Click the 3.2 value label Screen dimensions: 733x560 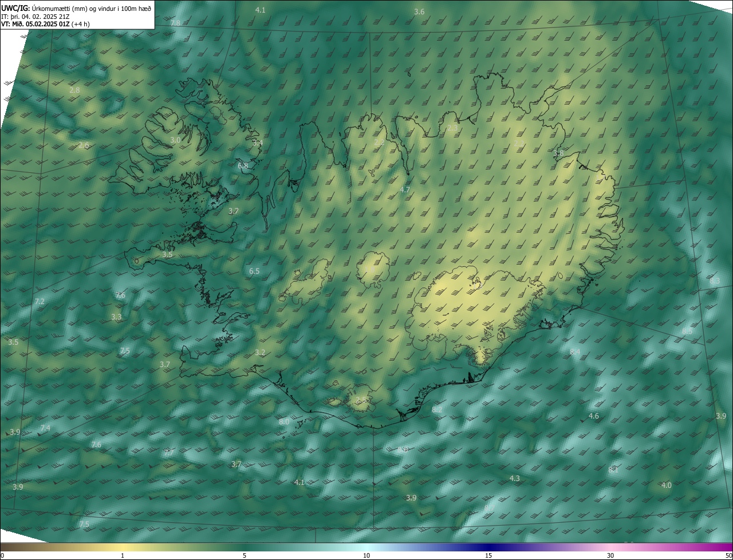coord(260,352)
